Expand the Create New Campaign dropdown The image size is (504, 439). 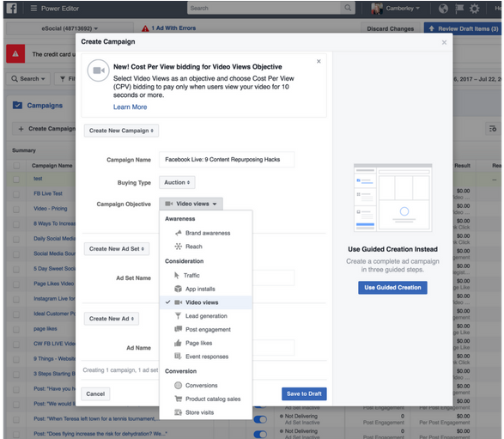(121, 131)
